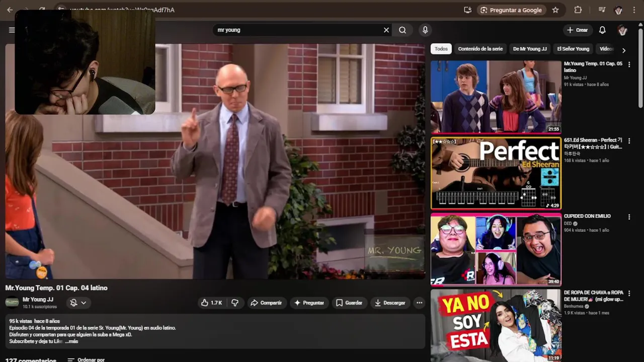644x362 pixels.
Task: Open the Crear create menu
Action: [578, 30]
